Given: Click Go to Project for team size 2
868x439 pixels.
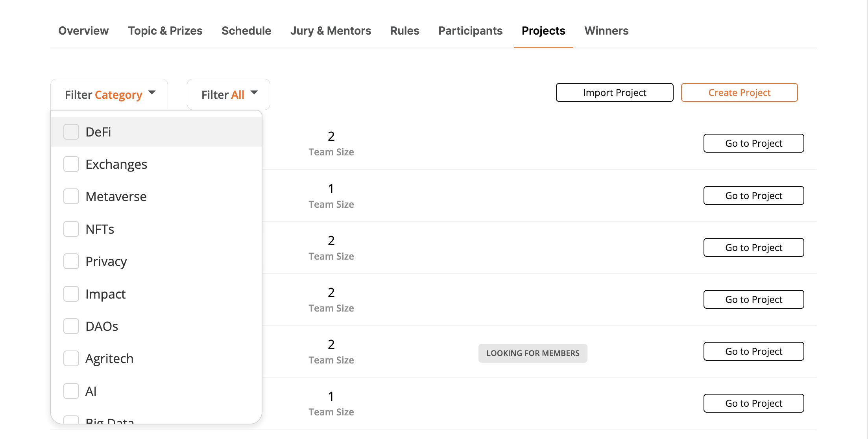Looking at the screenshot, I should (x=754, y=143).
